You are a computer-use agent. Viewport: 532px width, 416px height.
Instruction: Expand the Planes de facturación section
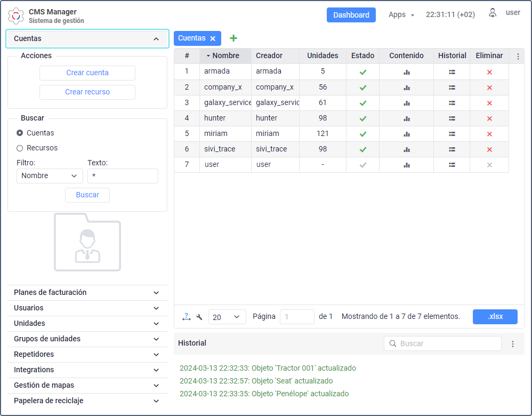click(87, 293)
